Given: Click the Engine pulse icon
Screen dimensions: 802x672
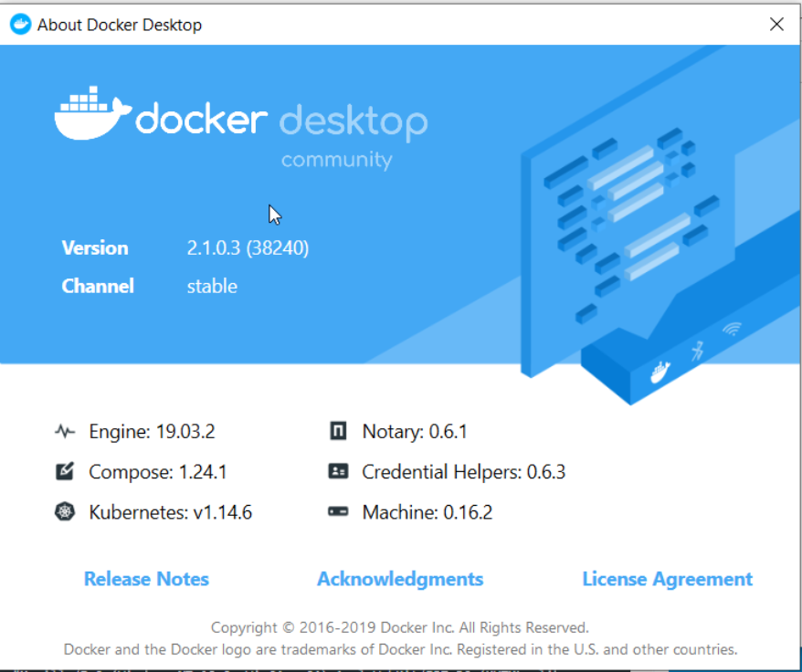Looking at the screenshot, I should tap(64, 432).
